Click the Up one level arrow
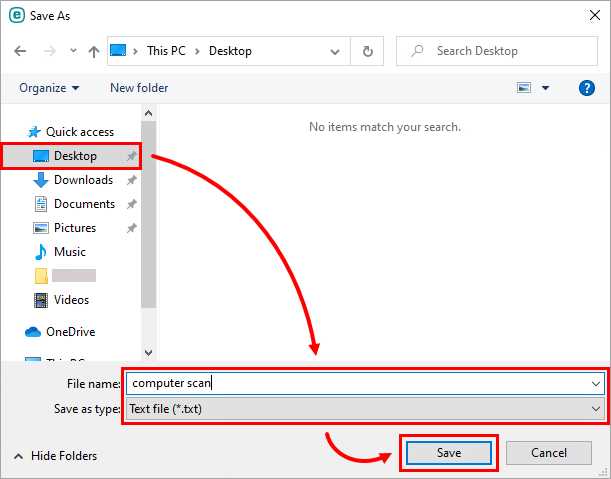Image resolution: width=611 pixels, height=479 pixels. 93,51
